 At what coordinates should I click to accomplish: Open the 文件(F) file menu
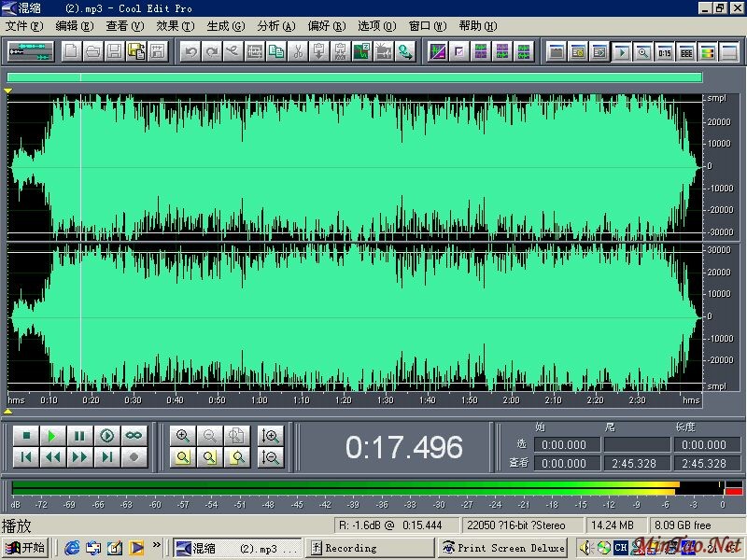(24, 26)
